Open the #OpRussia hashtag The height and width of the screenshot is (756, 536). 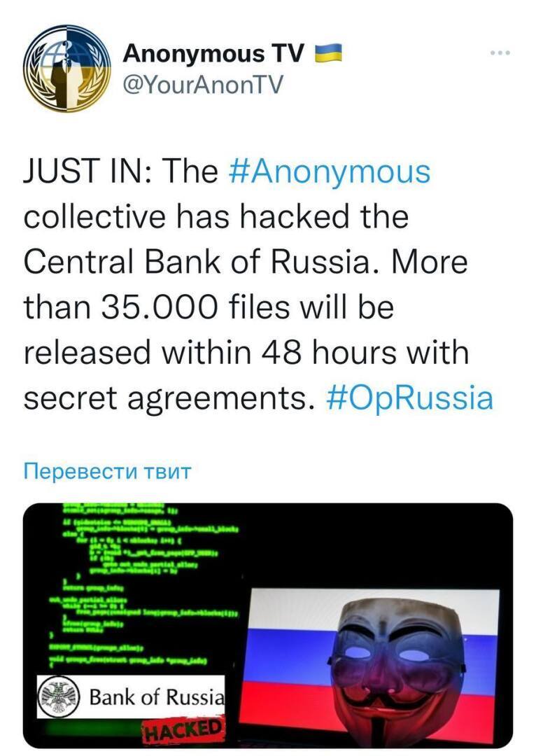(x=409, y=398)
